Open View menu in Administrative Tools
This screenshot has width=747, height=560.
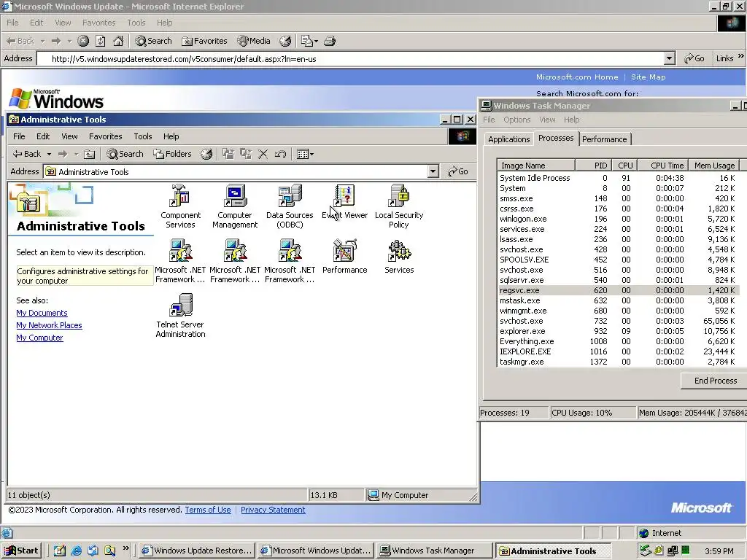pos(69,136)
